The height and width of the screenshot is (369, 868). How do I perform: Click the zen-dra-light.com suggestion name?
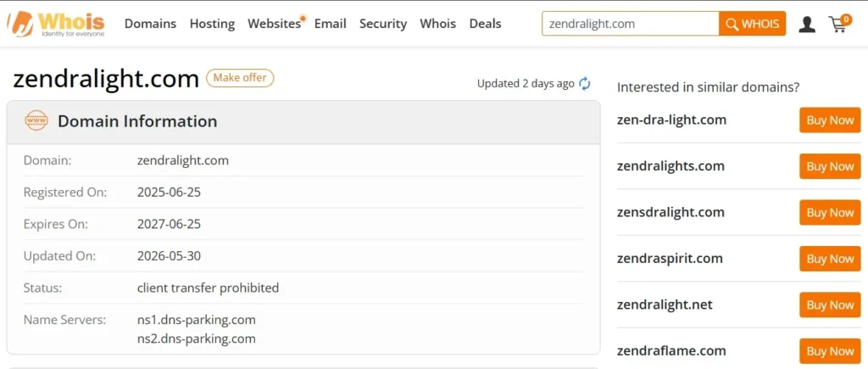(x=671, y=120)
